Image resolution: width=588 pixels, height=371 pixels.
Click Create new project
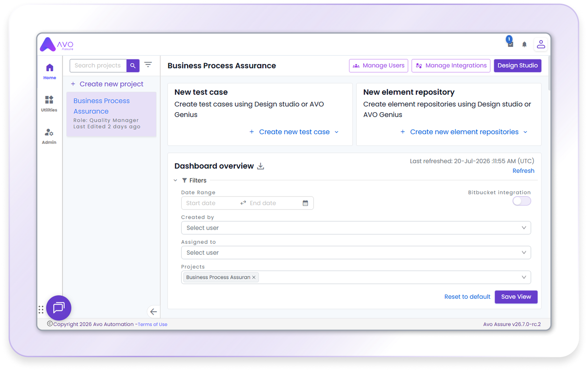pos(107,84)
